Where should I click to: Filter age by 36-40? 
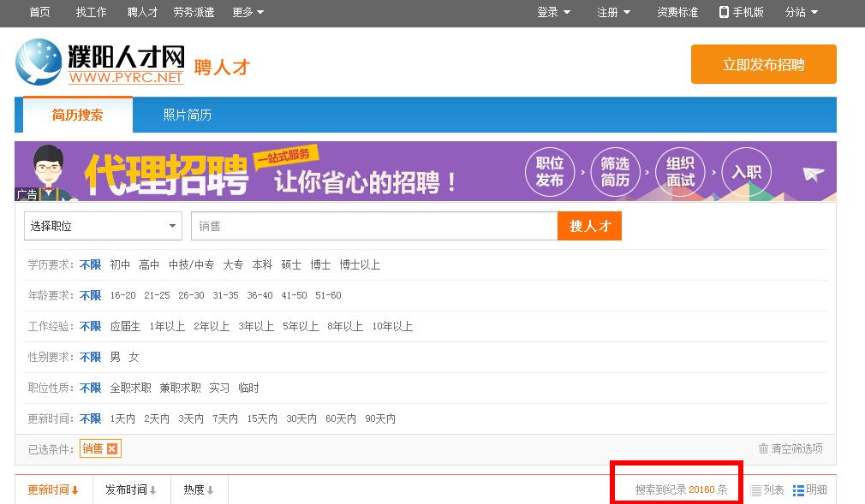259,295
